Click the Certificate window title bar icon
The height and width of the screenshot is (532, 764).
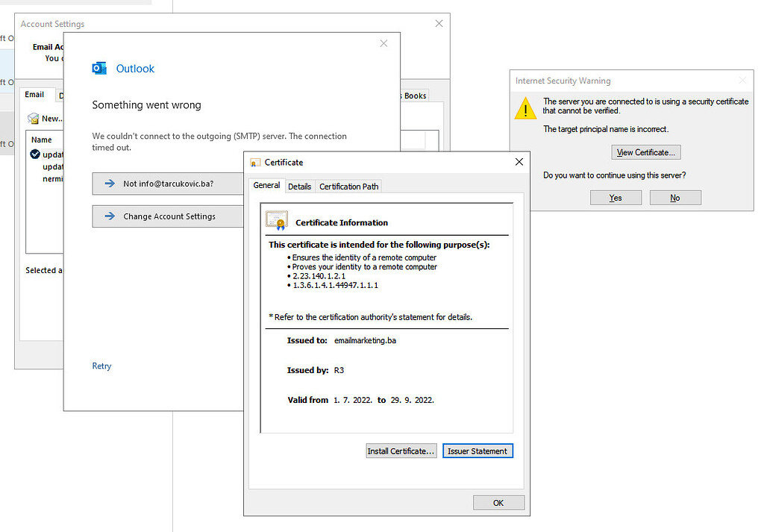[x=255, y=163]
